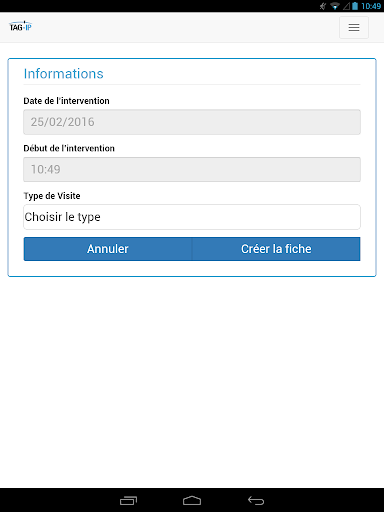Click the Début de l'intervention label
The width and height of the screenshot is (384, 512).
(69, 148)
